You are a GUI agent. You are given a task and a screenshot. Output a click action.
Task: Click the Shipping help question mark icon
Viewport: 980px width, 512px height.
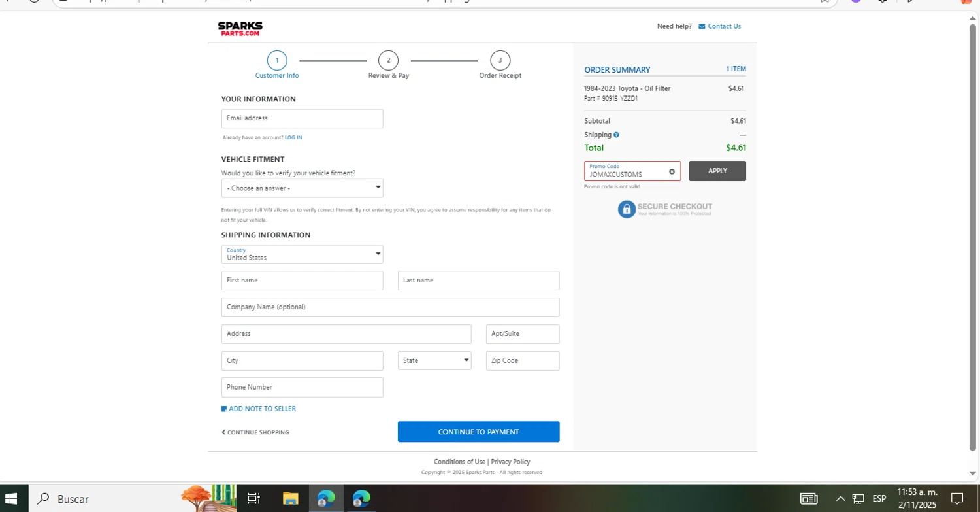pos(616,135)
